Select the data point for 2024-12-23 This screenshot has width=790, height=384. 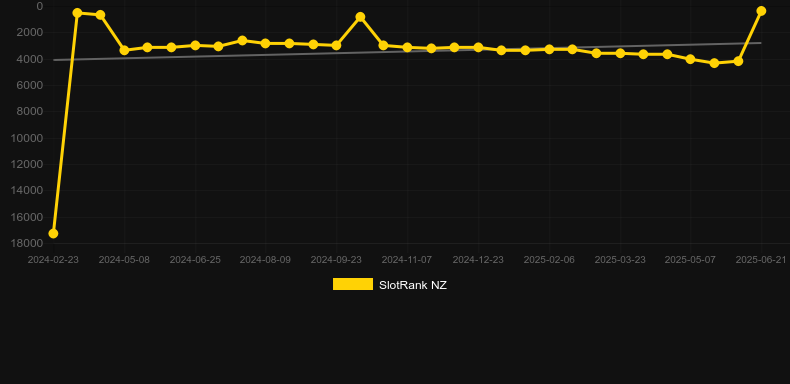click(x=478, y=47)
